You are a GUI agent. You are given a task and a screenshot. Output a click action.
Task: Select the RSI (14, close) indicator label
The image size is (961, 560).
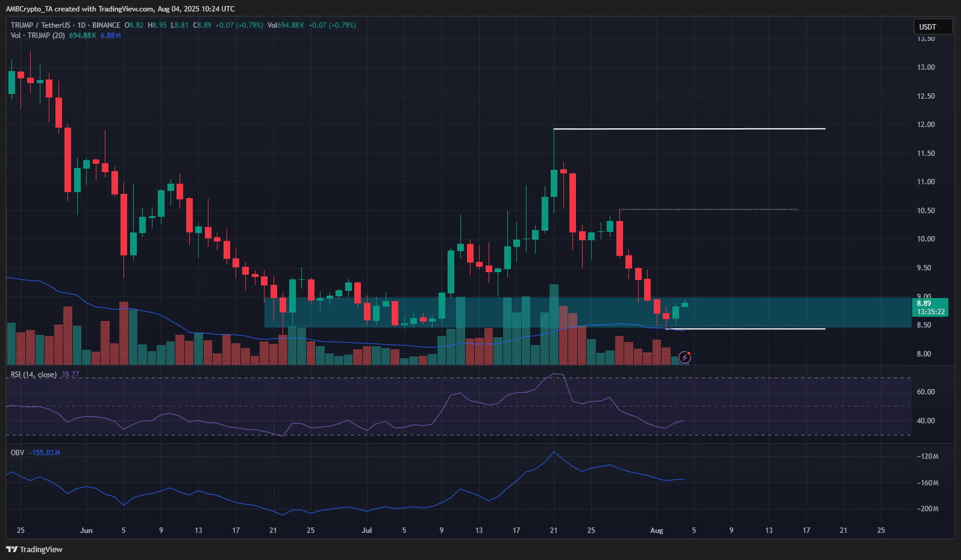34,375
